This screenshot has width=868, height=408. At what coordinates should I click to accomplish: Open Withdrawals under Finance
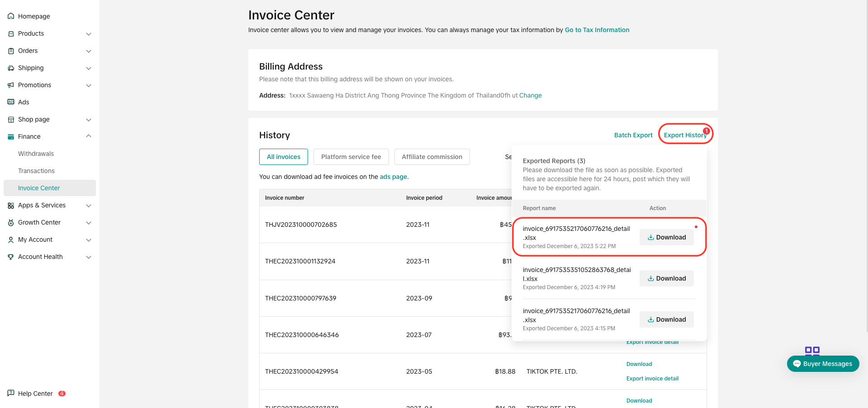pyautogui.click(x=36, y=154)
